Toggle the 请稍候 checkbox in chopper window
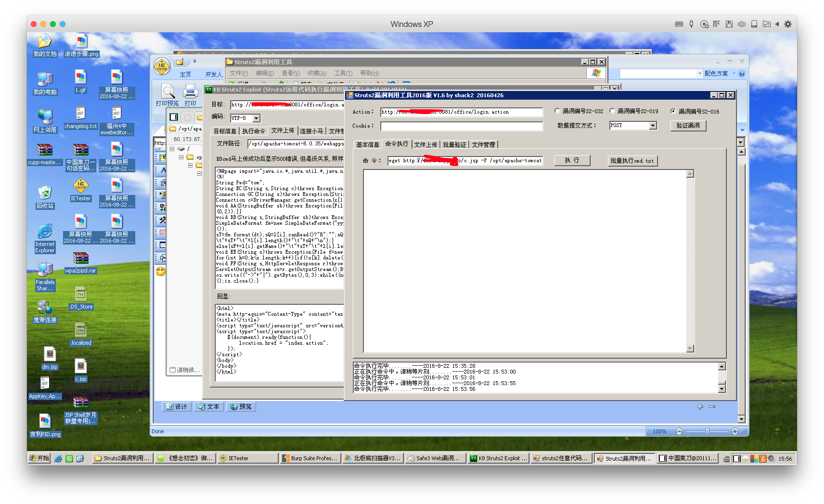This screenshot has width=824, height=504. point(172,370)
